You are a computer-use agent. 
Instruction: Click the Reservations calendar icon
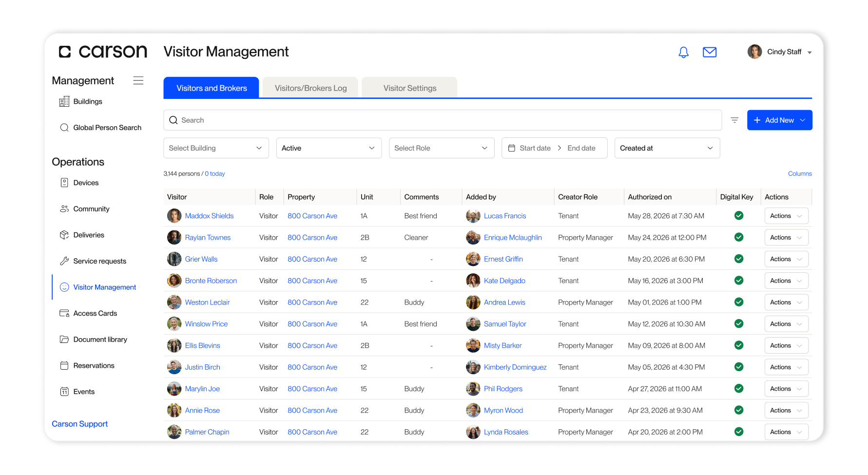pyautogui.click(x=64, y=365)
